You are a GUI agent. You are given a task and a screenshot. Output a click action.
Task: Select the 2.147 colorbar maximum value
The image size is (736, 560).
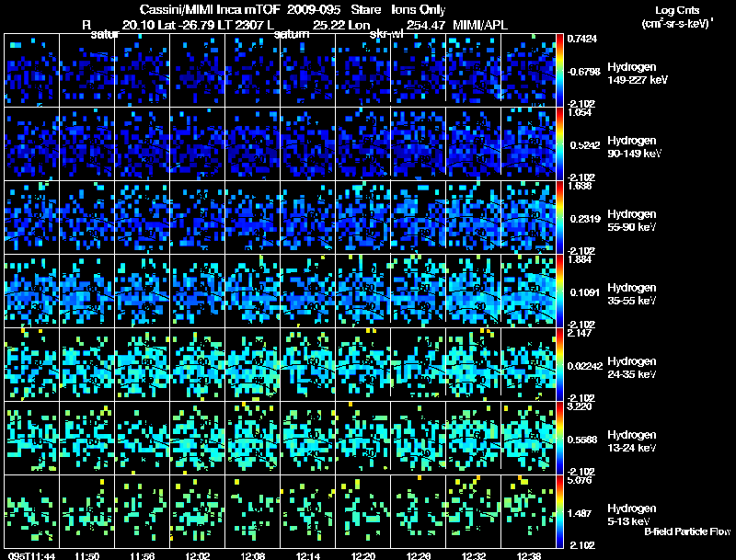tap(580, 333)
